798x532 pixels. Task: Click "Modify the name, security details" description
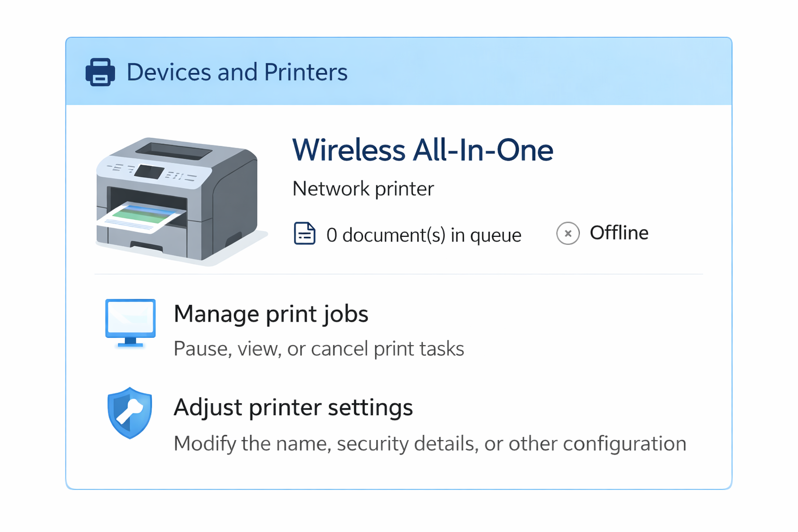(x=430, y=444)
